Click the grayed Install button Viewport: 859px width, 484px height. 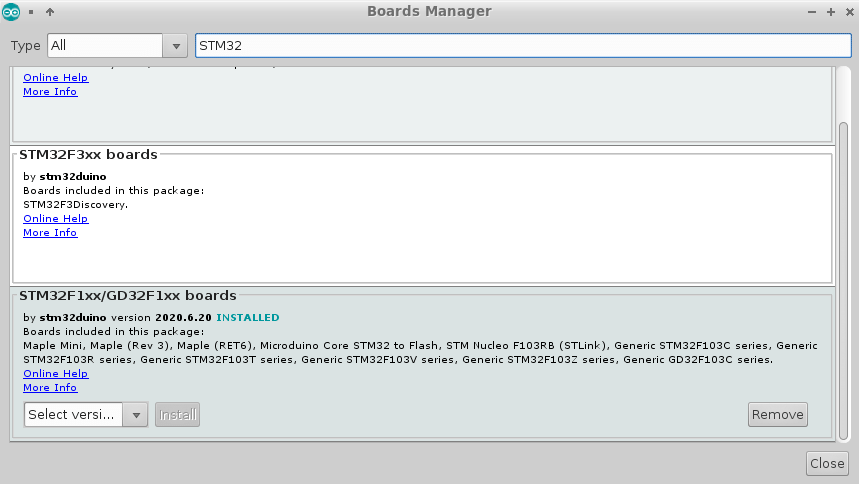pyautogui.click(x=177, y=415)
